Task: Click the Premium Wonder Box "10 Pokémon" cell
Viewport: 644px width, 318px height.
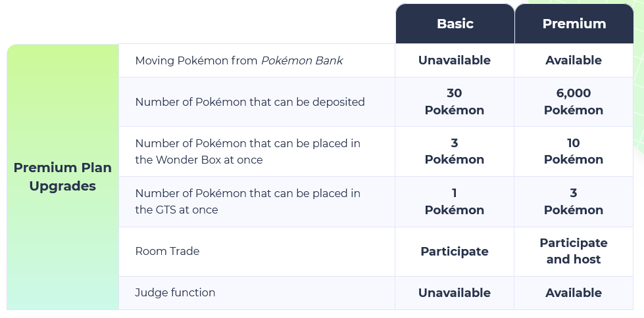Action: 574,151
